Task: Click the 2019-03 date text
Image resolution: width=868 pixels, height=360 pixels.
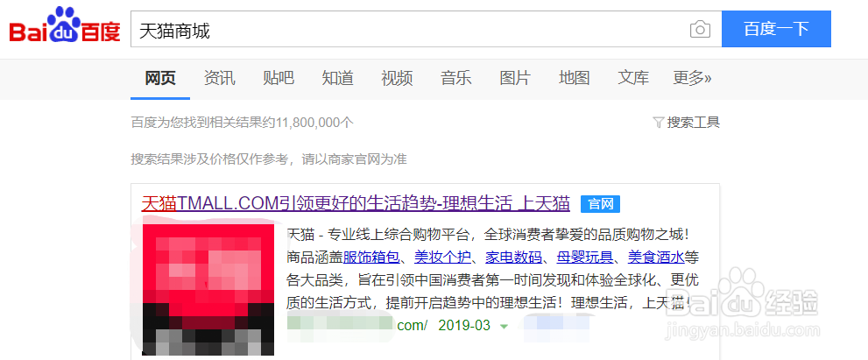Action: (x=464, y=326)
